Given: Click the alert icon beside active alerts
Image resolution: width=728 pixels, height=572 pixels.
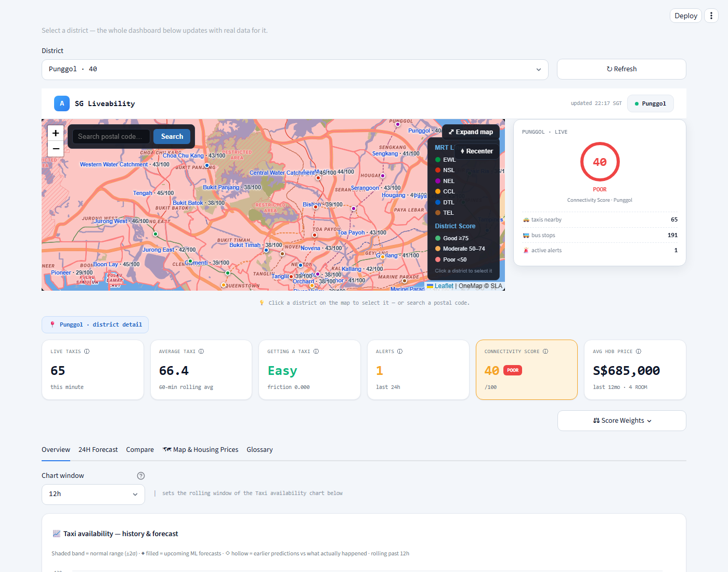Looking at the screenshot, I should 526,251.
